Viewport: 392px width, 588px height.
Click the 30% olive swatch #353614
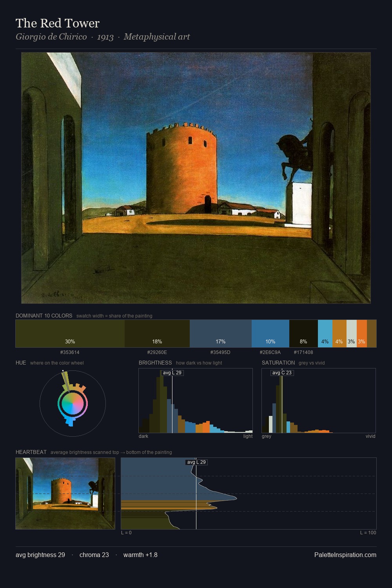[x=70, y=334]
